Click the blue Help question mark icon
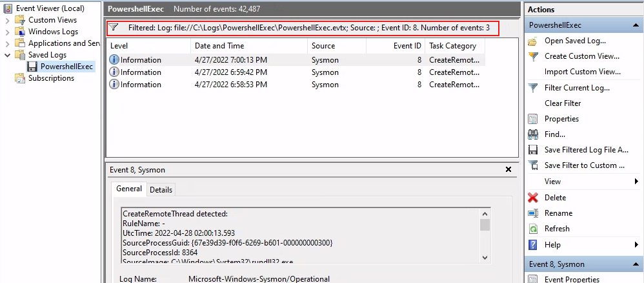This screenshot has height=283, width=644. coord(533,245)
